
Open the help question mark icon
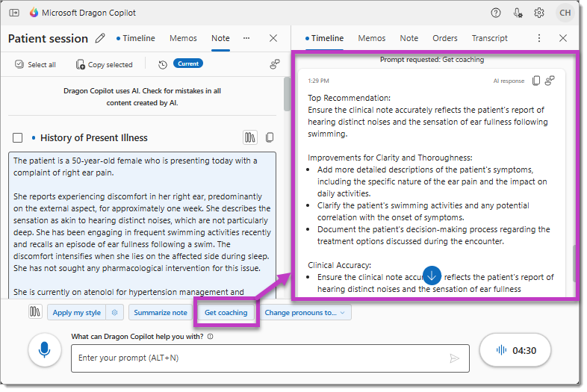(x=496, y=13)
